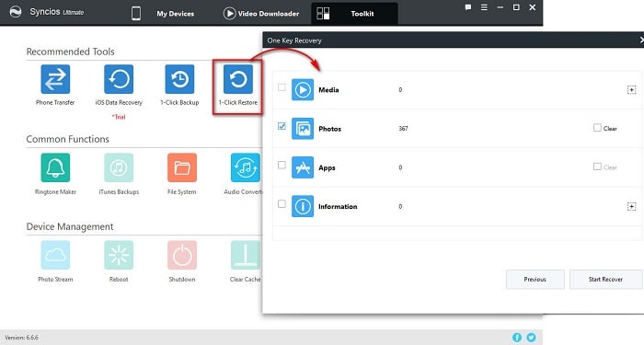Launch iOS Data Recovery tool
Viewport: 644px width, 345px height.
(119, 79)
